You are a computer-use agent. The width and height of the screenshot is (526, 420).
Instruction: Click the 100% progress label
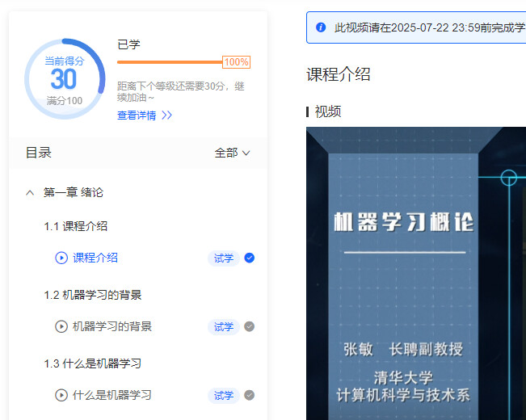pyautogui.click(x=237, y=62)
